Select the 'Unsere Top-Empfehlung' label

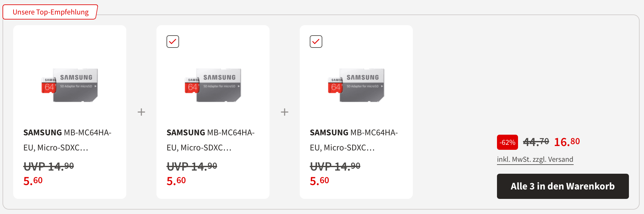click(x=51, y=12)
